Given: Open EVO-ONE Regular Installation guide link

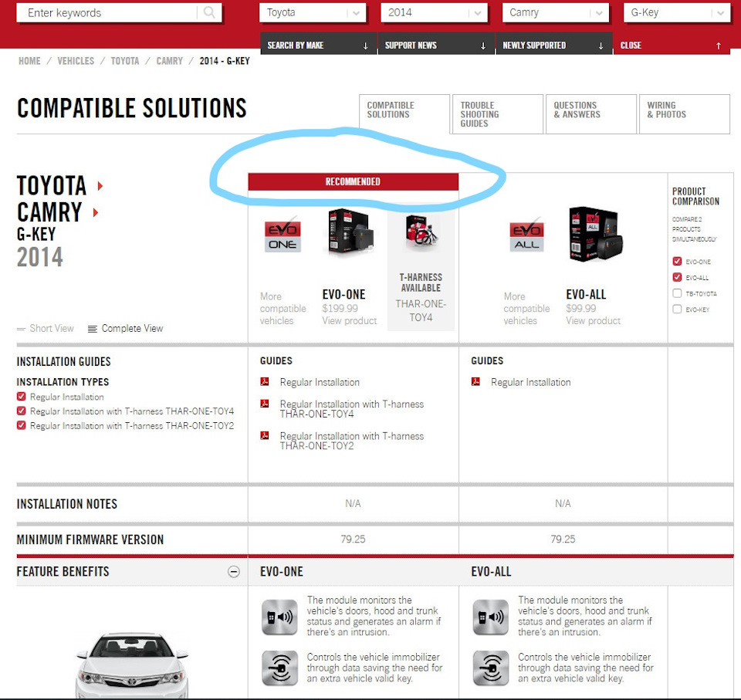Looking at the screenshot, I should click(x=320, y=382).
